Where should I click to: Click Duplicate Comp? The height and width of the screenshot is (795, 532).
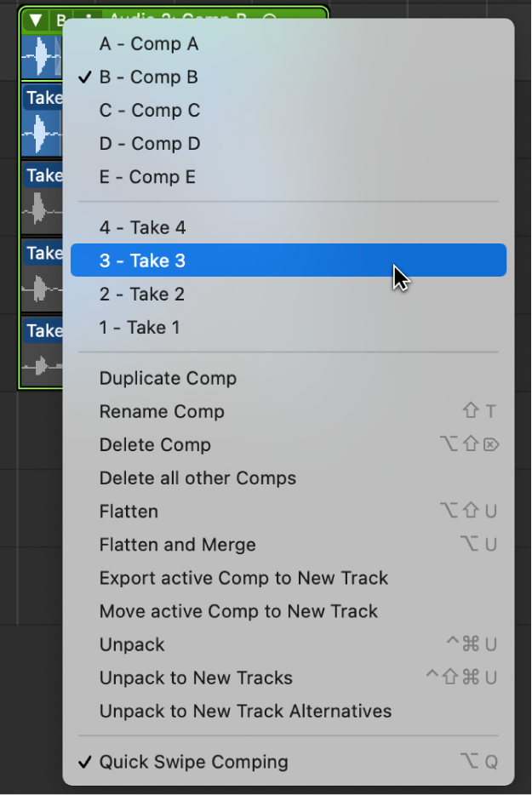click(x=168, y=379)
